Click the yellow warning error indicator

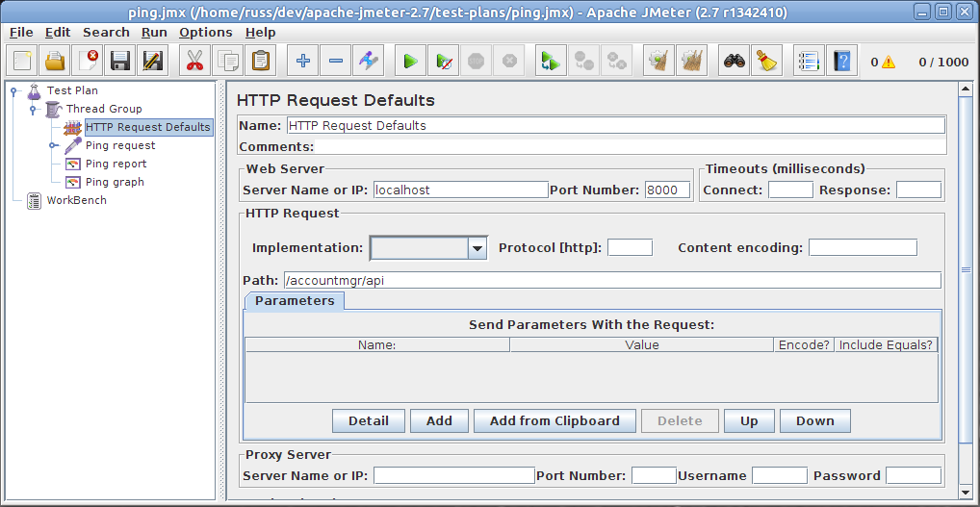(889, 62)
